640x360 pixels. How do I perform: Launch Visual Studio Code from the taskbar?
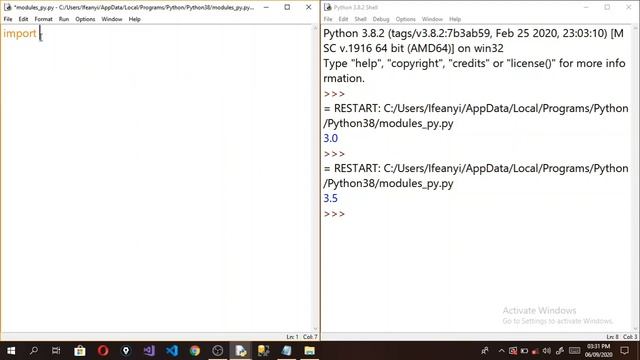pos(172,351)
